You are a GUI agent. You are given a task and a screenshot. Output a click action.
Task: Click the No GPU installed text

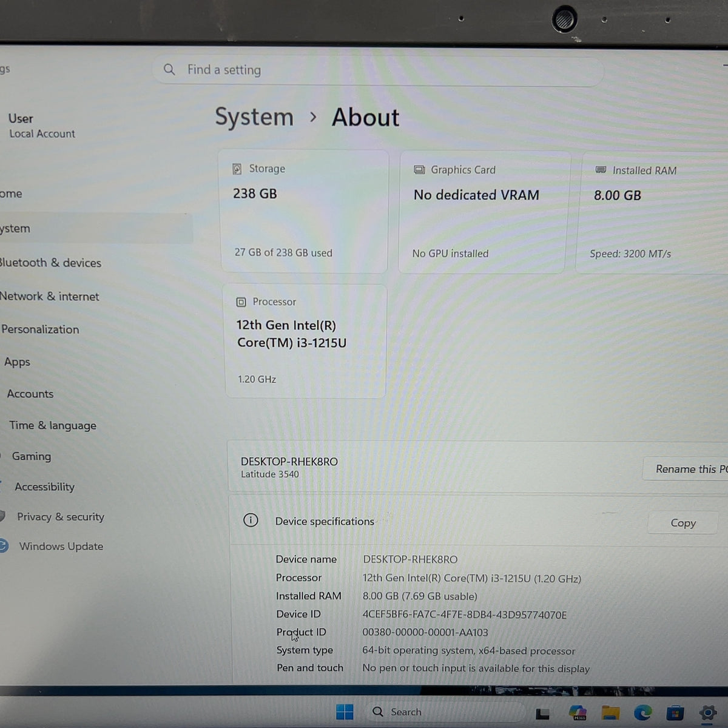coord(450,254)
